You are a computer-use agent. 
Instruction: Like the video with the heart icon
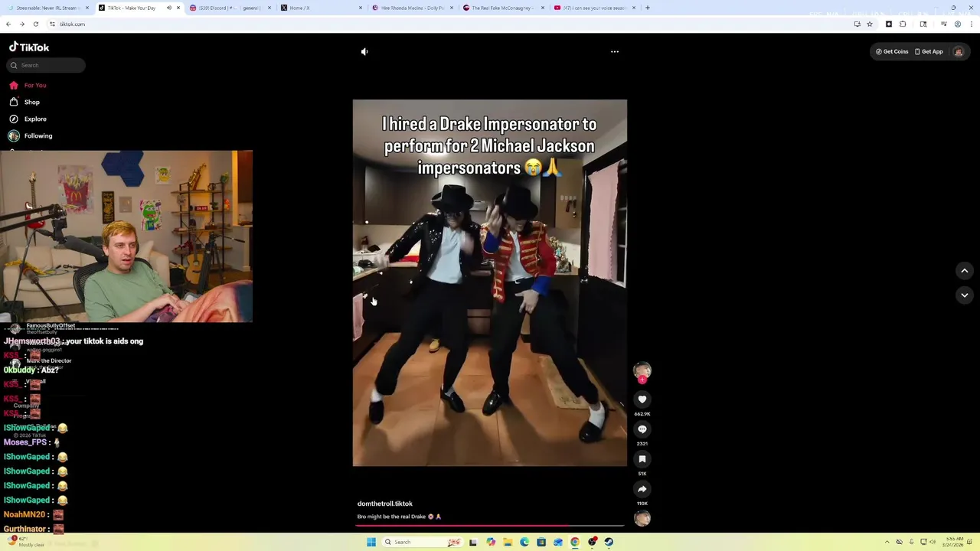point(642,399)
